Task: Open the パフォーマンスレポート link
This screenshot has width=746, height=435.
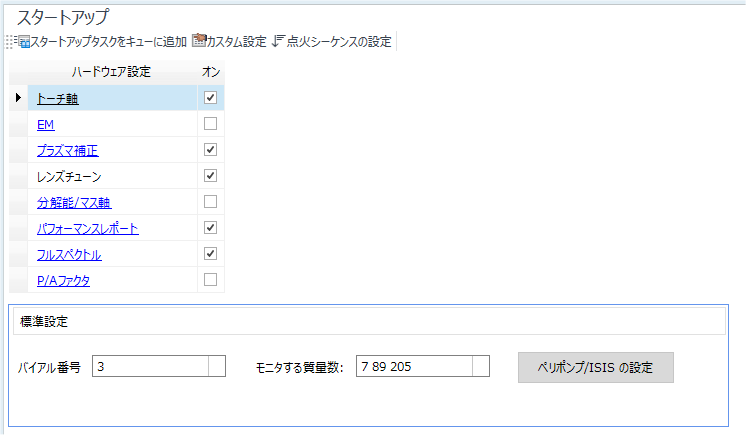Action: pos(88,229)
